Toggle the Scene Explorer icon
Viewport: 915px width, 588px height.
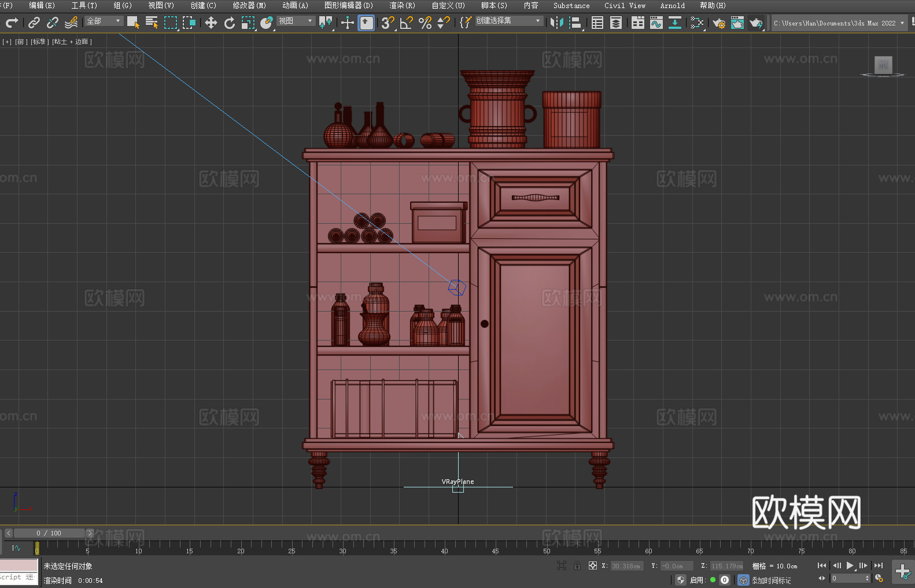[597, 23]
